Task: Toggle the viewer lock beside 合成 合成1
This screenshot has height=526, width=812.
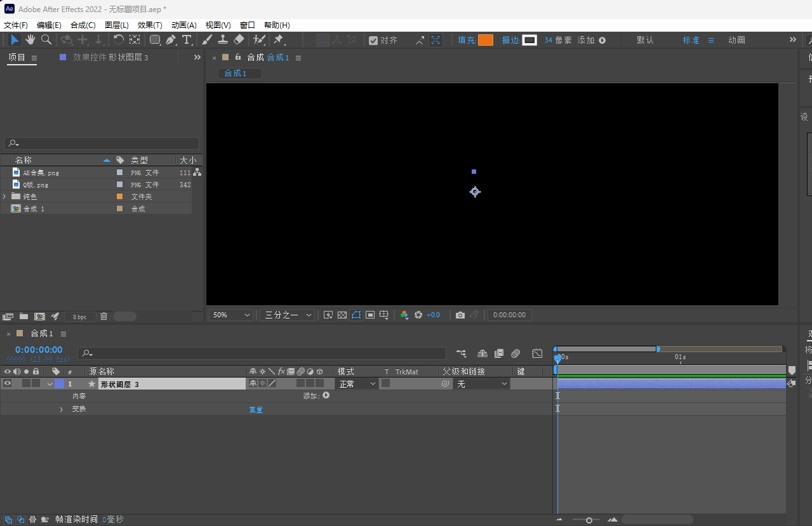Action: (238, 57)
